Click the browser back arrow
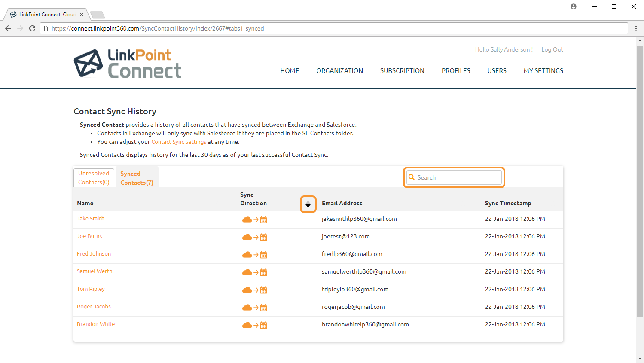The width and height of the screenshot is (644, 363). coord(8,28)
